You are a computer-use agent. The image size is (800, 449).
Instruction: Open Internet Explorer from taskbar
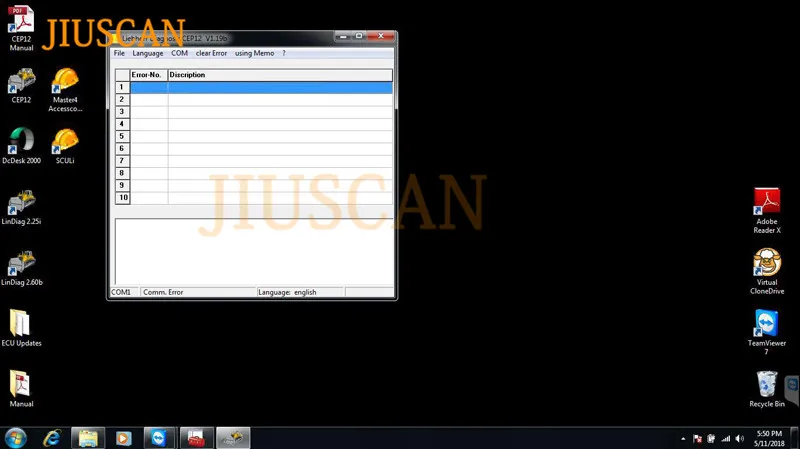[52, 438]
